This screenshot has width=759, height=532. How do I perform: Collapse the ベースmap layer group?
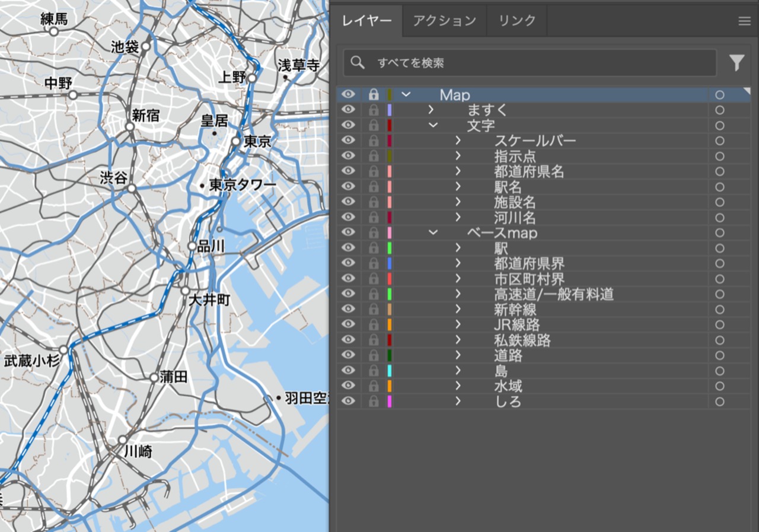[x=433, y=232]
